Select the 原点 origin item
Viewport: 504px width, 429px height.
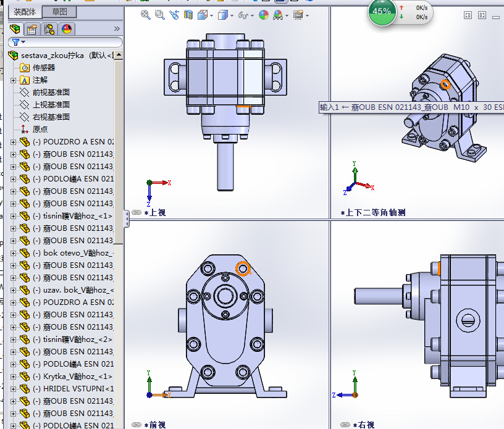point(40,130)
